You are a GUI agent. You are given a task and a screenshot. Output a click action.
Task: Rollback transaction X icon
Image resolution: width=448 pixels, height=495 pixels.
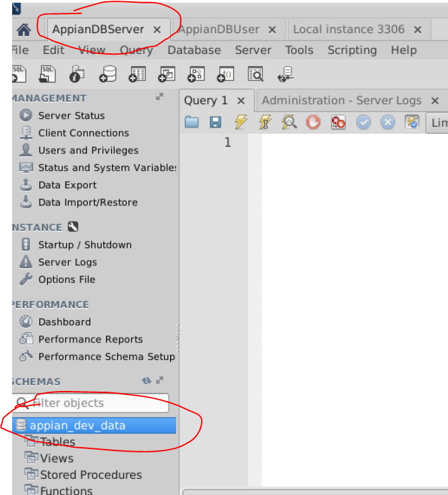click(x=388, y=122)
